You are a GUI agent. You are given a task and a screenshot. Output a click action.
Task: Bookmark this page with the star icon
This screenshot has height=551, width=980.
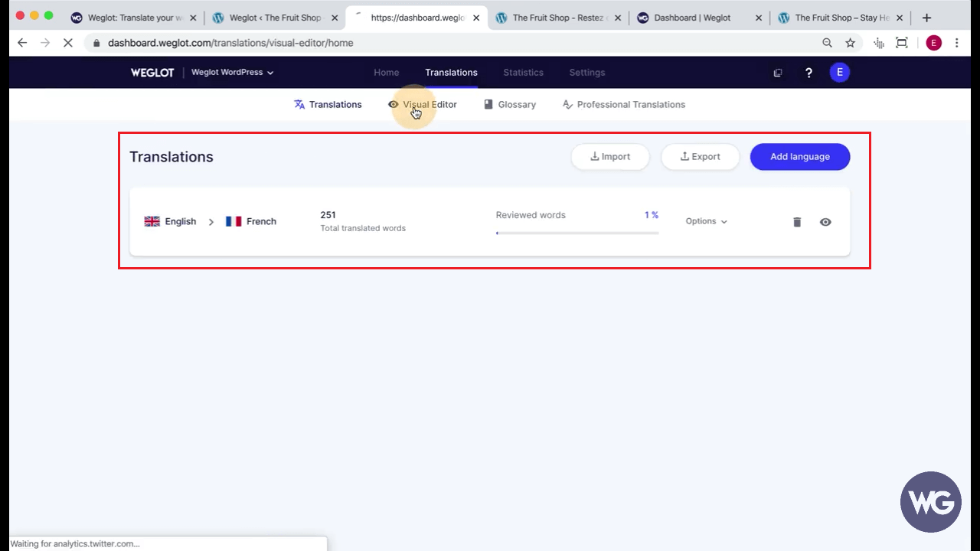pos(851,43)
